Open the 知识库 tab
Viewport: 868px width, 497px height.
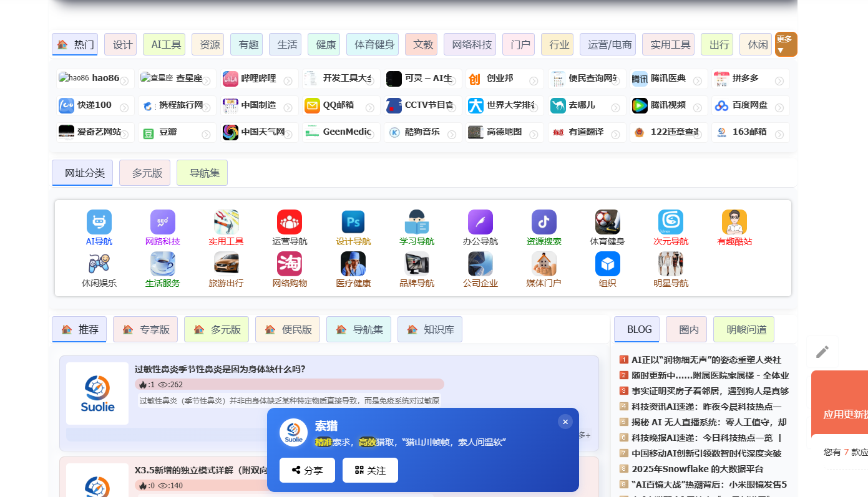point(430,329)
